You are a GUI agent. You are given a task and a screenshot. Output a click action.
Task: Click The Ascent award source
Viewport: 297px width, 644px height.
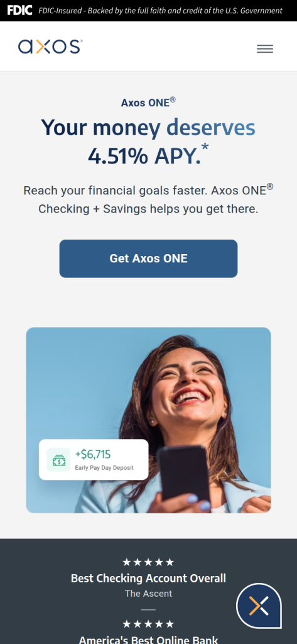point(148,594)
